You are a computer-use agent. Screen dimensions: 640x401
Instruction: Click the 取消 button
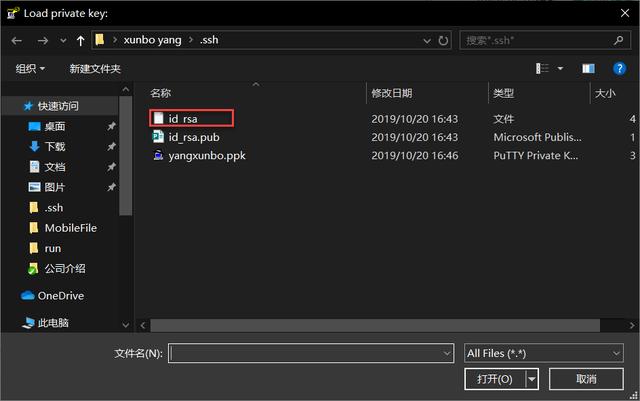[x=586, y=379]
